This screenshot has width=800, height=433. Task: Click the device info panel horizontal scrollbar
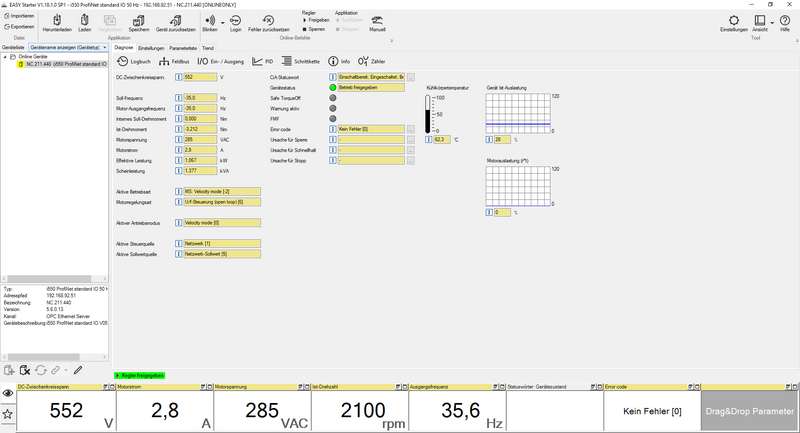(54, 357)
